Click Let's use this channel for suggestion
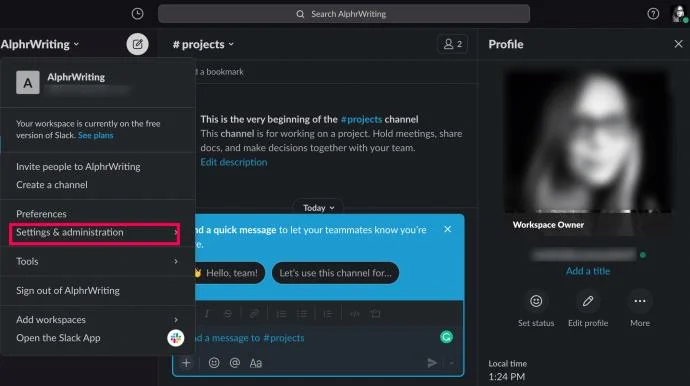This screenshot has height=386, width=690. coord(335,273)
